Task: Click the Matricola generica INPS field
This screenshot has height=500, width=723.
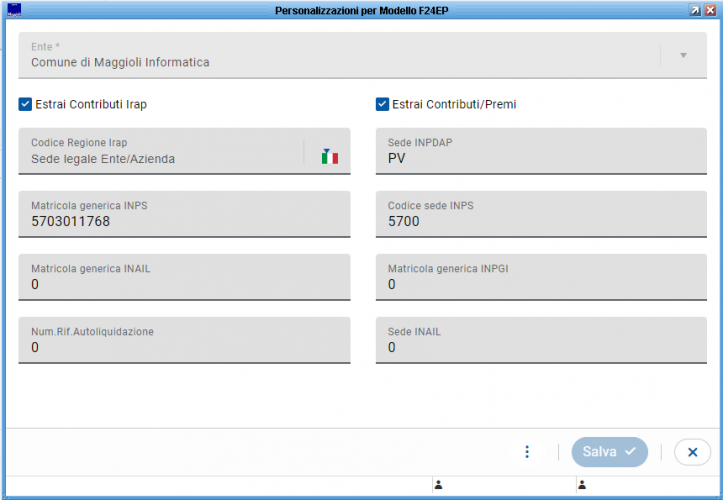Action: [x=184, y=214]
